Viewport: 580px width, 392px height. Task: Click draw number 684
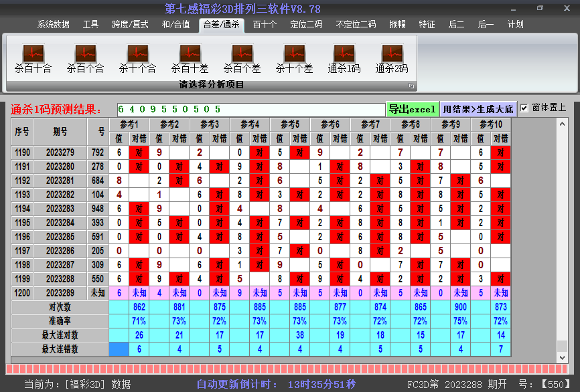pyautogui.click(x=98, y=181)
